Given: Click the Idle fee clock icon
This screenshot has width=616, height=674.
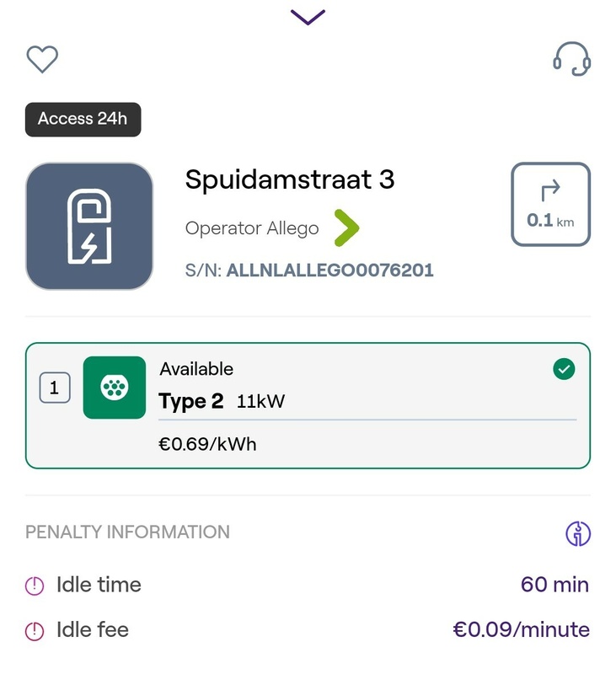Looking at the screenshot, I should point(35,630).
